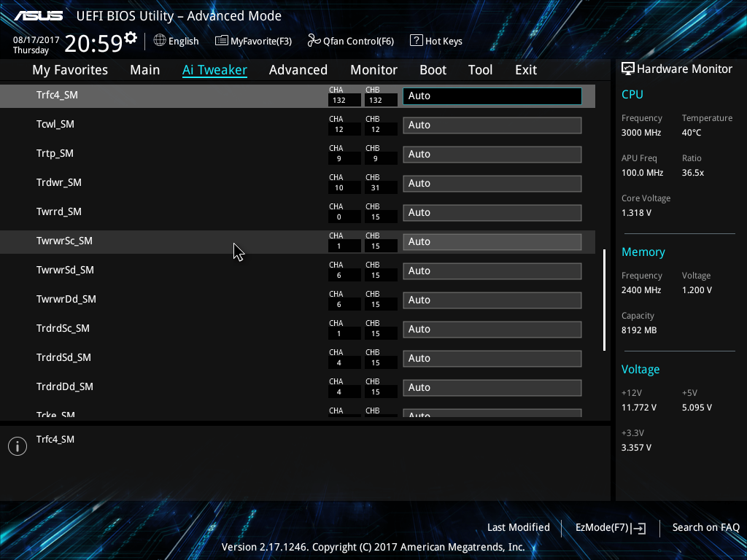
Task: Click Trdwr_SM Auto value field
Action: pos(492,183)
